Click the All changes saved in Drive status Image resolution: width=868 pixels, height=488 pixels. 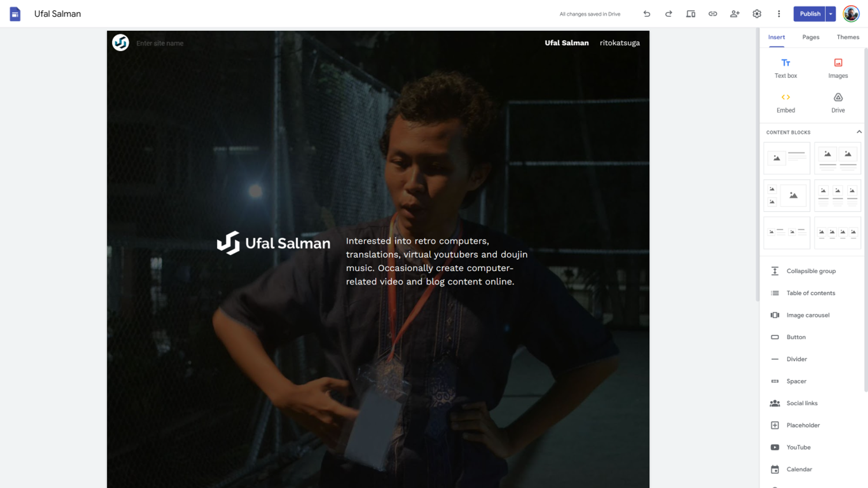pyautogui.click(x=590, y=14)
